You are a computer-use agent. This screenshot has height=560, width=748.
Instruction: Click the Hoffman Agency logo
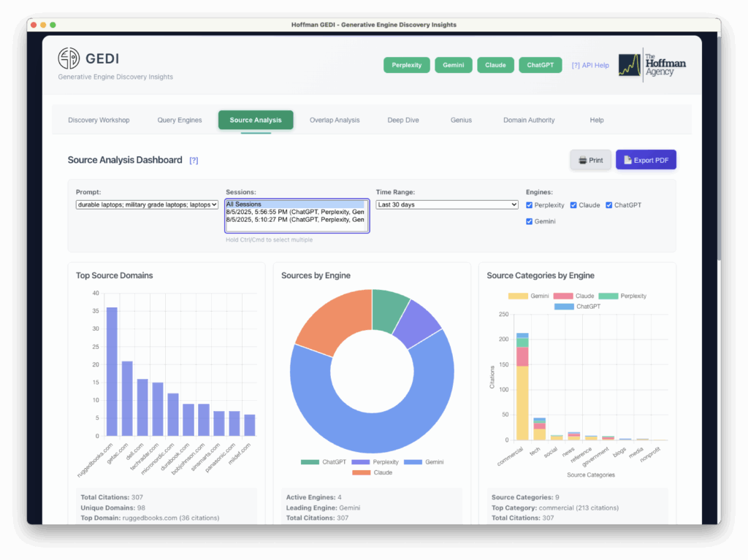652,64
